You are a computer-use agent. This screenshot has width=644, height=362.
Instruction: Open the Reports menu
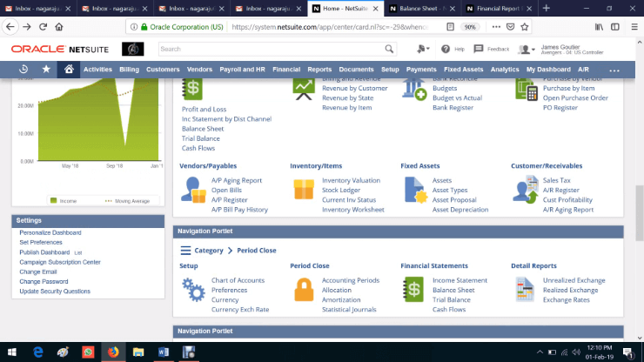(x=319, y=70)
